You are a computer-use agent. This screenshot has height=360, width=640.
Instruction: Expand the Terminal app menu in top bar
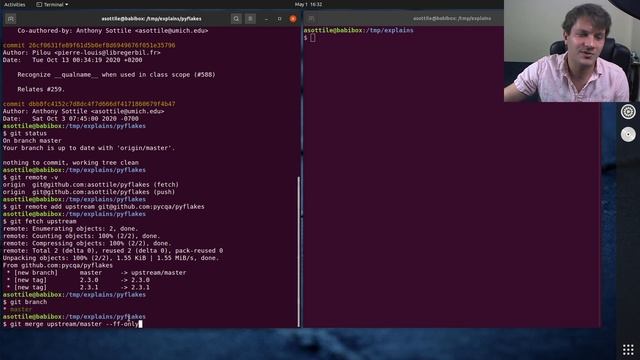click(x=53, y=4)
